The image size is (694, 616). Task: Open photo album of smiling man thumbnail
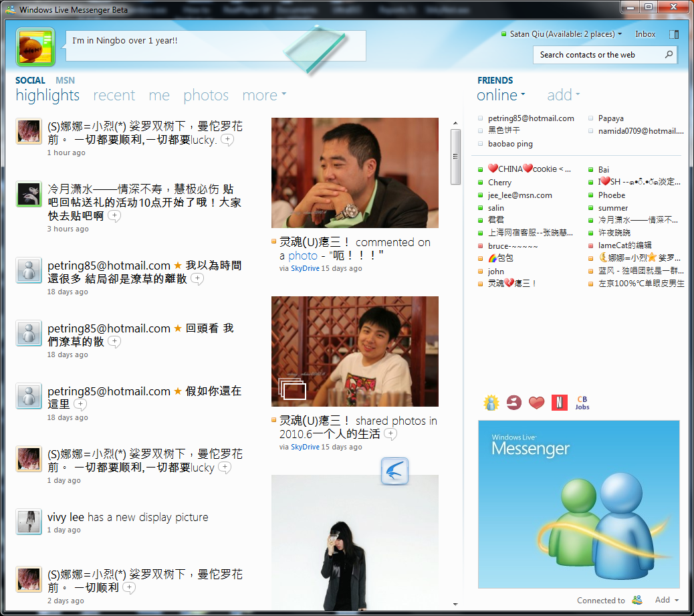[x=355, y=351]
